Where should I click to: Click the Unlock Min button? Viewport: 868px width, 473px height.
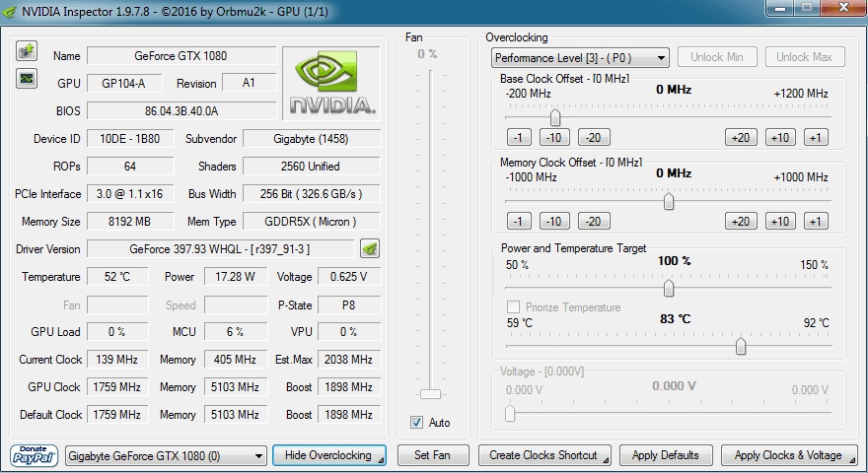pyautogui.click(x=716, y=57)
